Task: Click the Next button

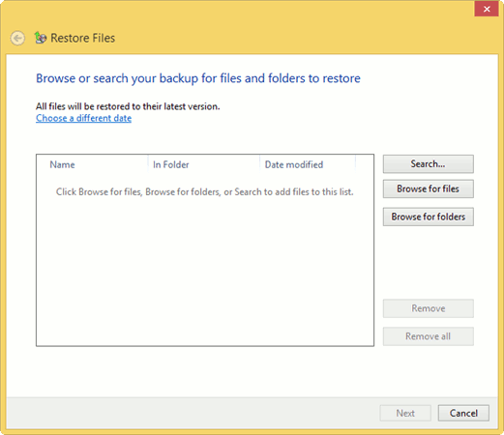Action: (405, 413)
